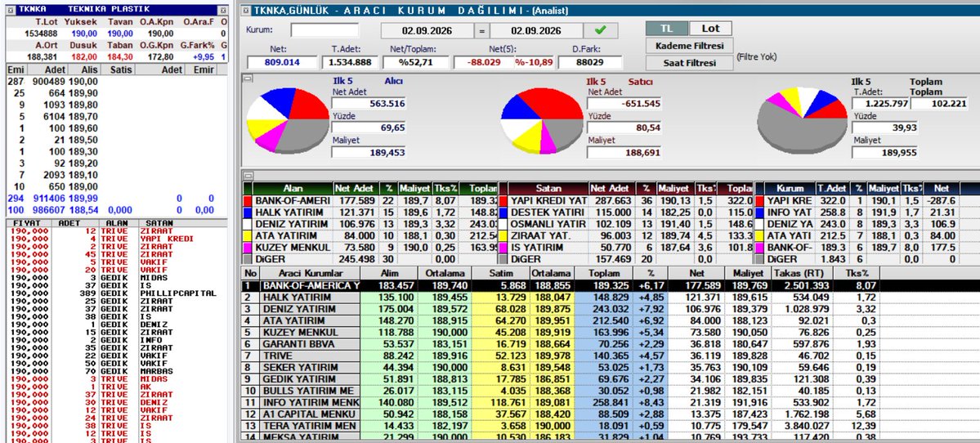Click the Taban value 184,30

120,57
